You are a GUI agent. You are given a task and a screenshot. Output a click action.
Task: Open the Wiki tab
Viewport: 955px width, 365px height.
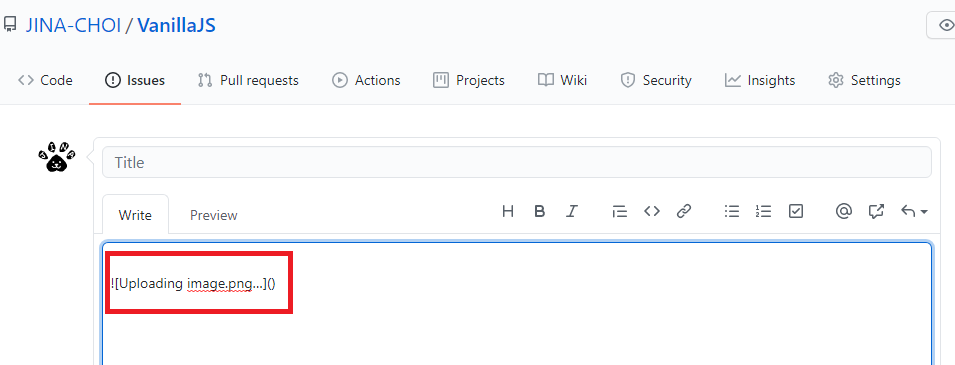pyautogui.click(x=562, y=80)
